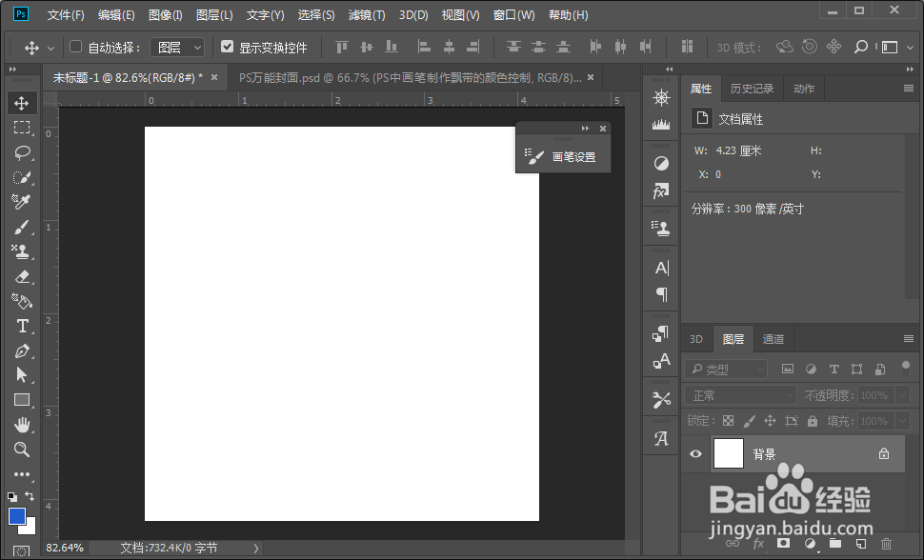Open workspace switcher dropdown
This screenshot has height=560, width=924.
896,48
